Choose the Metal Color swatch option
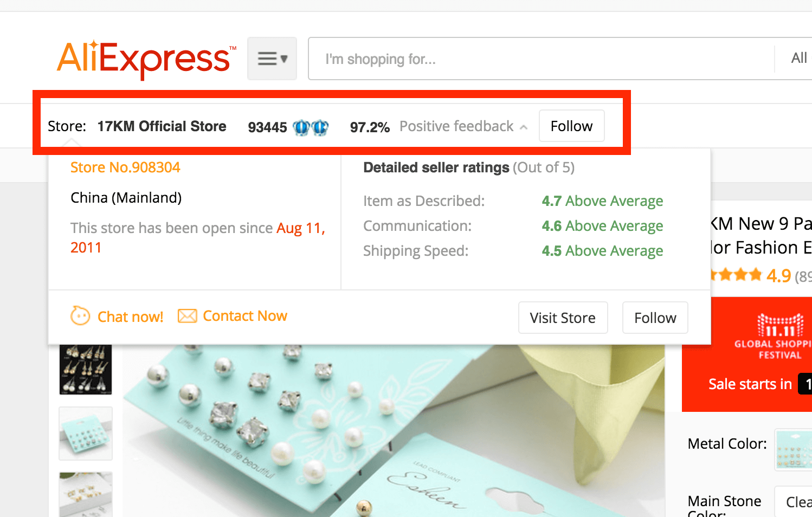Image resolution: width=812 pixels, height=517 pixels. click(x=794, y=449)
